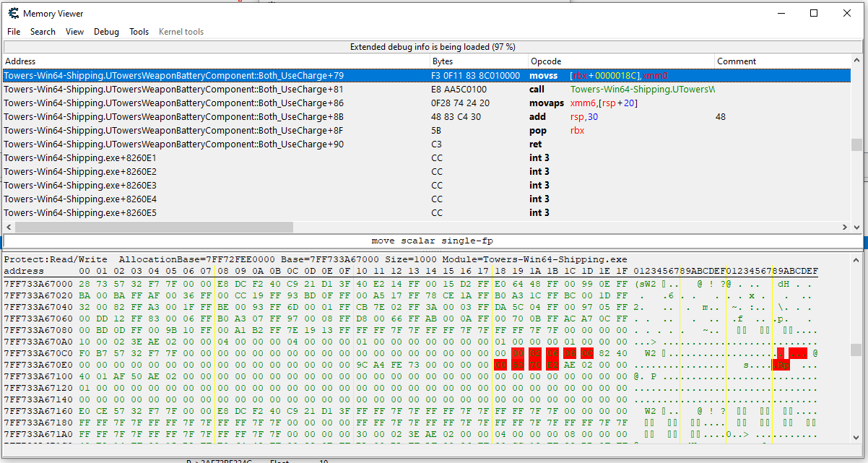Select the exe+8260E3 int 3 row
Screen dimensions: 868x463
click(426, 185)
